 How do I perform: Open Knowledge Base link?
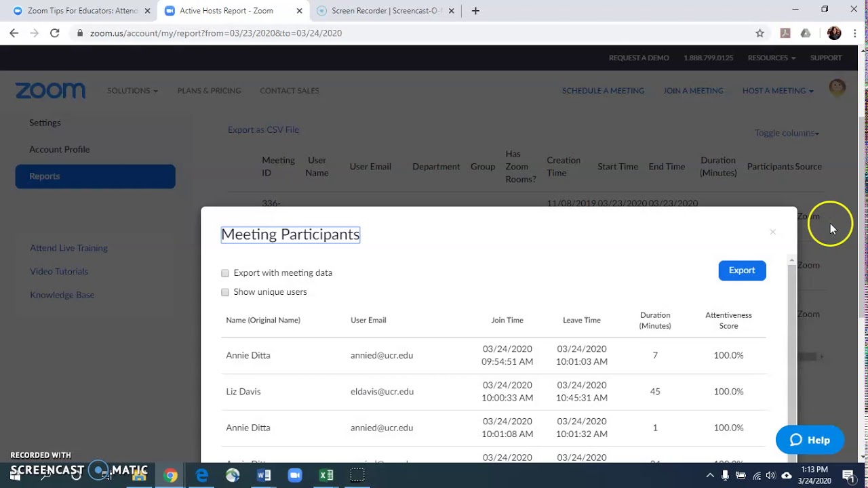(62, 296)
